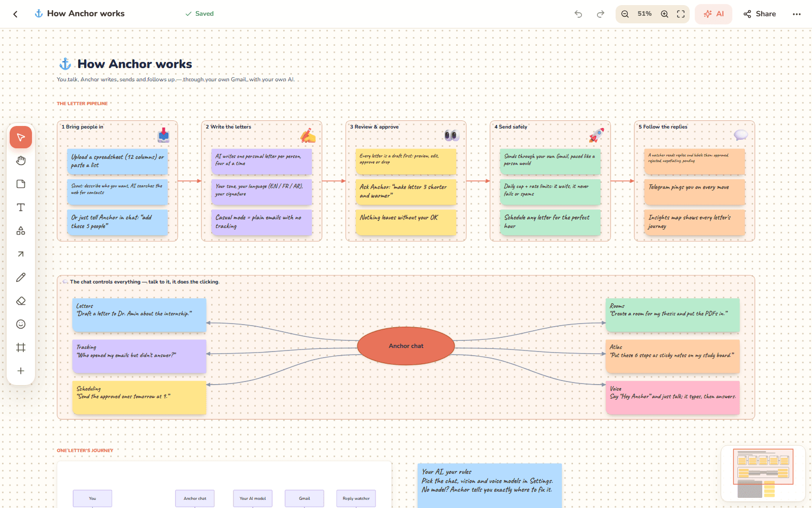The width and height of the screenshot is (812, 508).
Task: Click the 51% zoom level
Action: click(x=645, y=14)
